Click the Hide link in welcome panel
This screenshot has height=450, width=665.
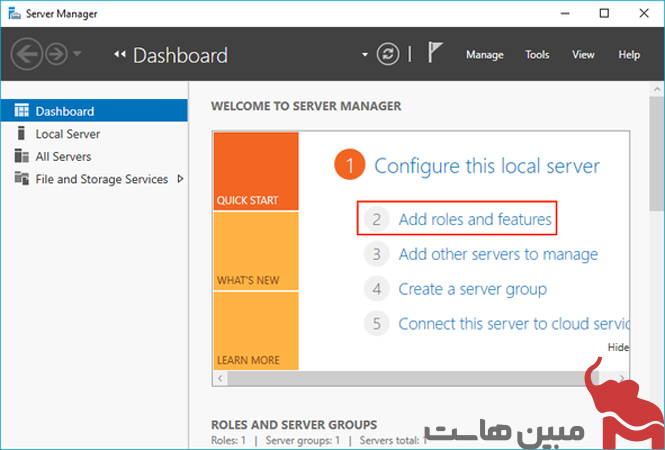click(618, 347)
